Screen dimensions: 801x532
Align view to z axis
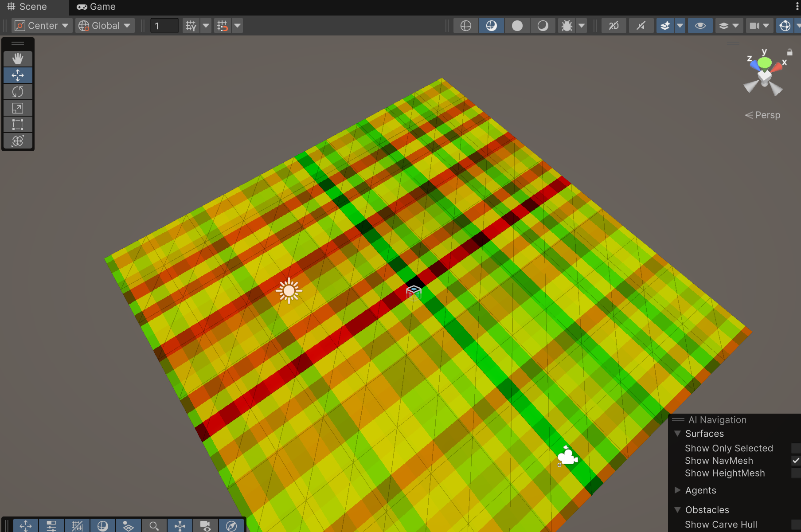(754, 66)
